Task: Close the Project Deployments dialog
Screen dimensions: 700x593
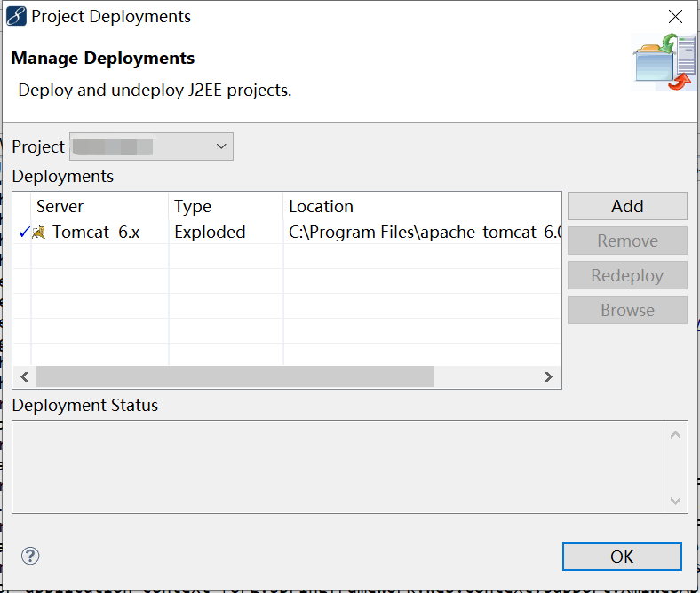Action: [675, 17]
